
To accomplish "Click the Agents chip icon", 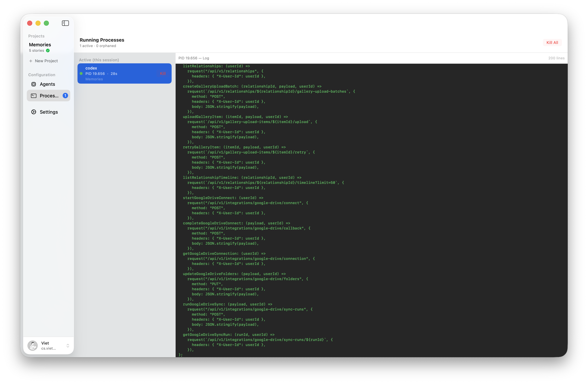I will (34, 84).
